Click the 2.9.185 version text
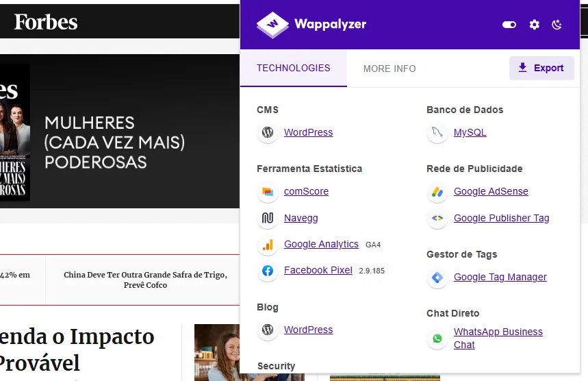 click(x=372, y=271)
